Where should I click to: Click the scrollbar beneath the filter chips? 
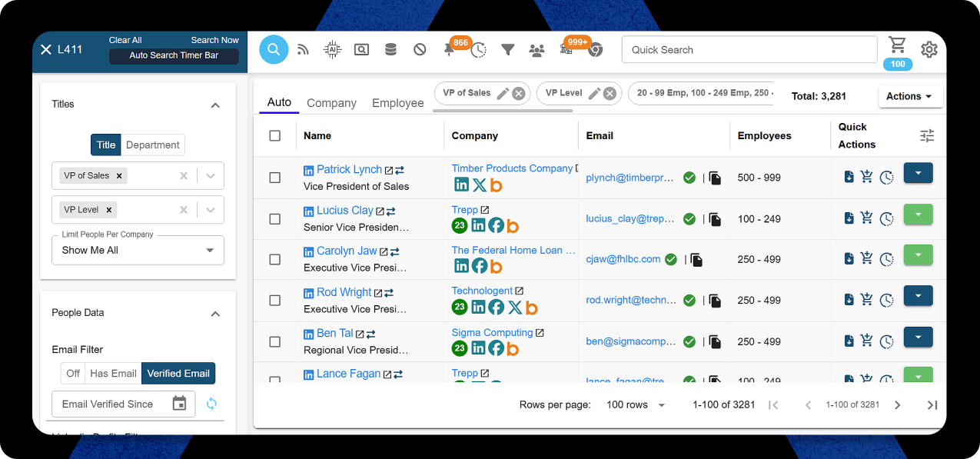(x=503, y=110)
